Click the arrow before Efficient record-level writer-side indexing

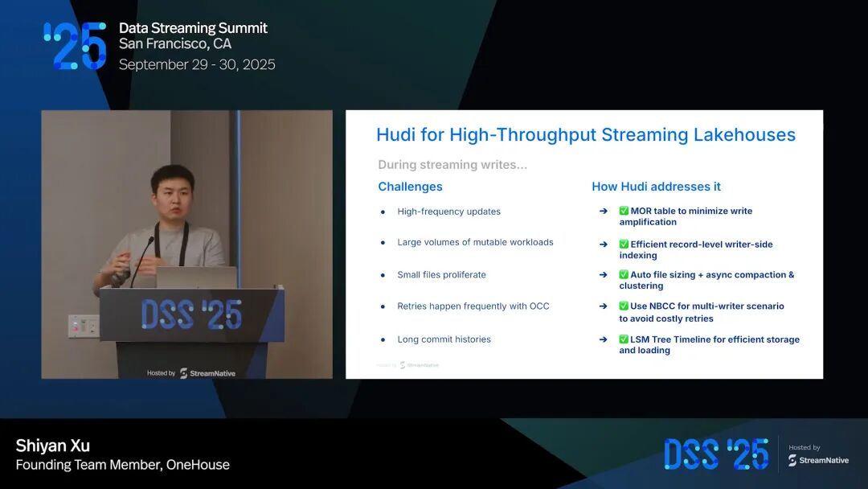coord(603,244)
